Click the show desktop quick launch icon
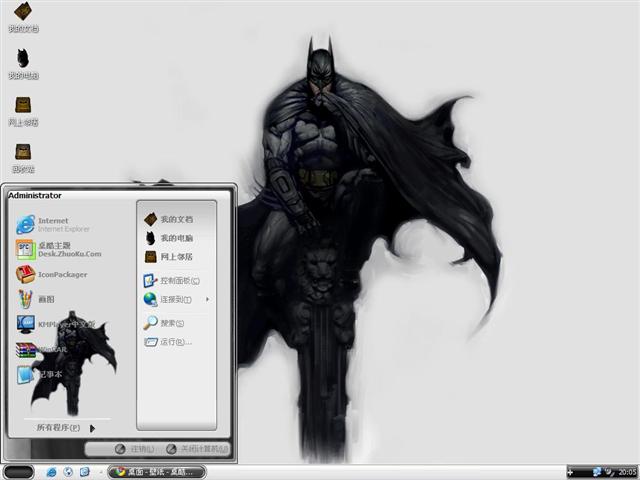 point(84,472)
